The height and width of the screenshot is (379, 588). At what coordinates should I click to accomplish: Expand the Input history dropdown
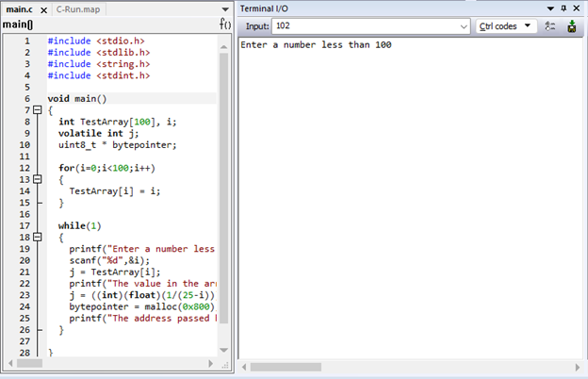pyautogui.click(x=464, y=26)
